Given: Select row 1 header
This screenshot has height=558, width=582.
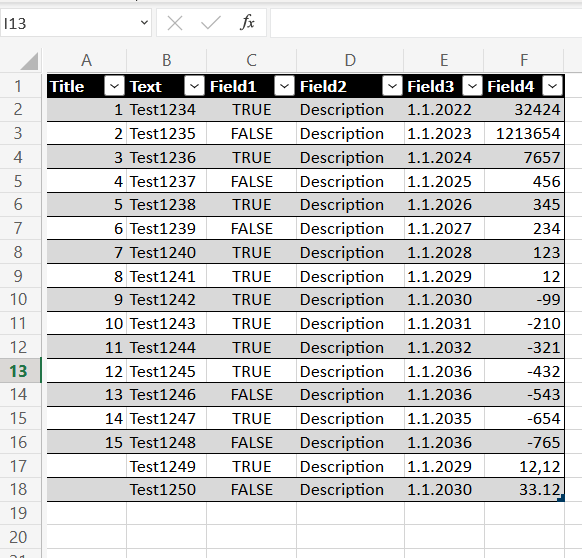Looking at the screenshot, I should click(x=19, y=87).
